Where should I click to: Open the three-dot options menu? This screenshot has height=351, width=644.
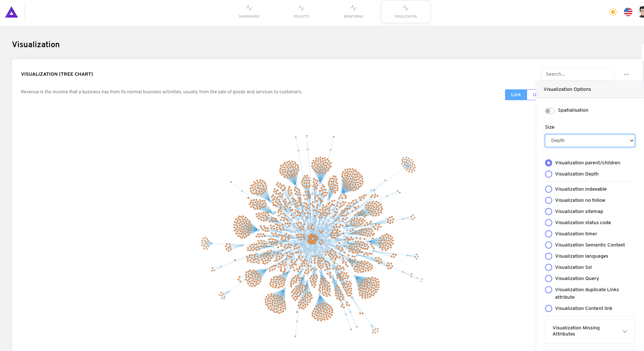point(626,74)
